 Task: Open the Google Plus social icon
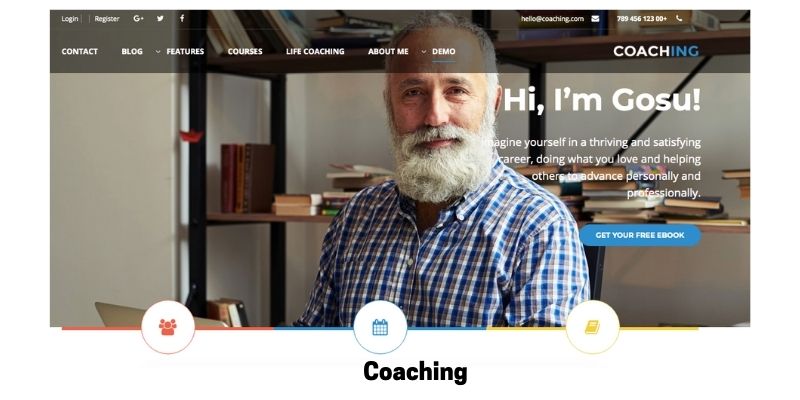coord(138,18)
